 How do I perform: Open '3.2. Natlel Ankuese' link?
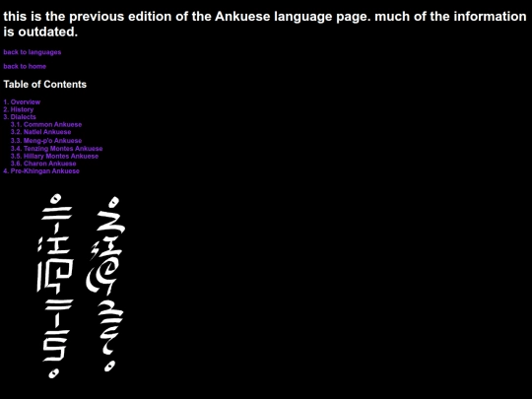(40, 132)
